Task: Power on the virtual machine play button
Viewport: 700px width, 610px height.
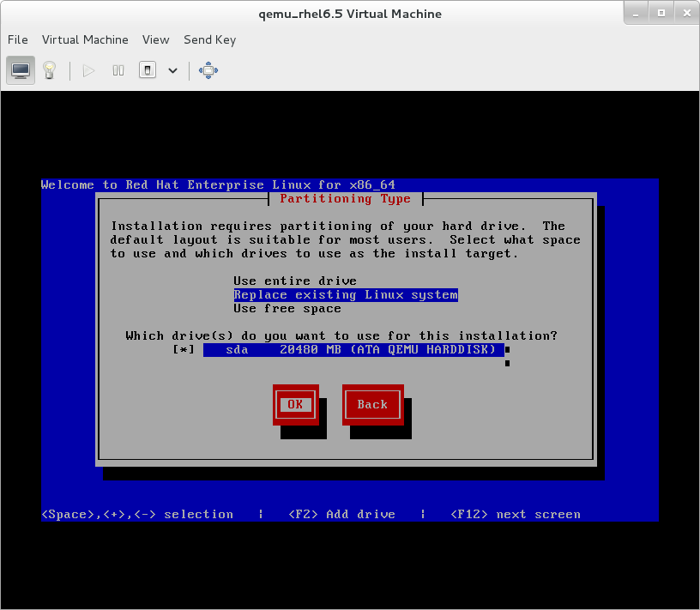Action: [88, 70]
